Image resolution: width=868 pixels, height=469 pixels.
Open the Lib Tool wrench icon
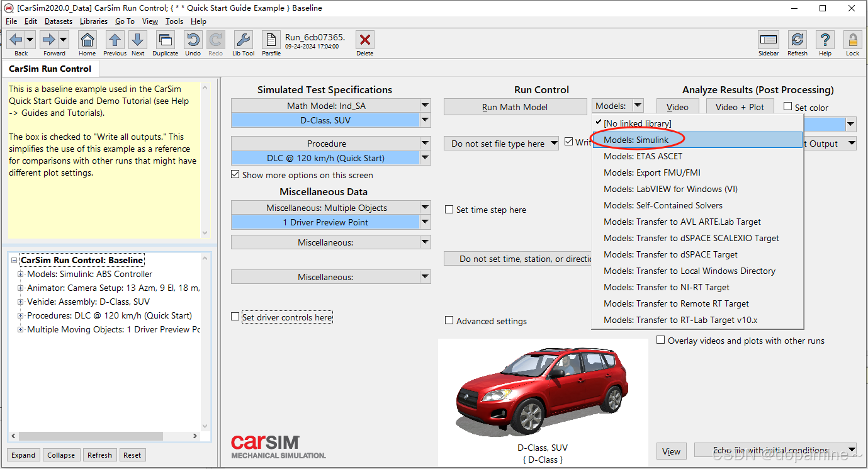click(244, 40)
